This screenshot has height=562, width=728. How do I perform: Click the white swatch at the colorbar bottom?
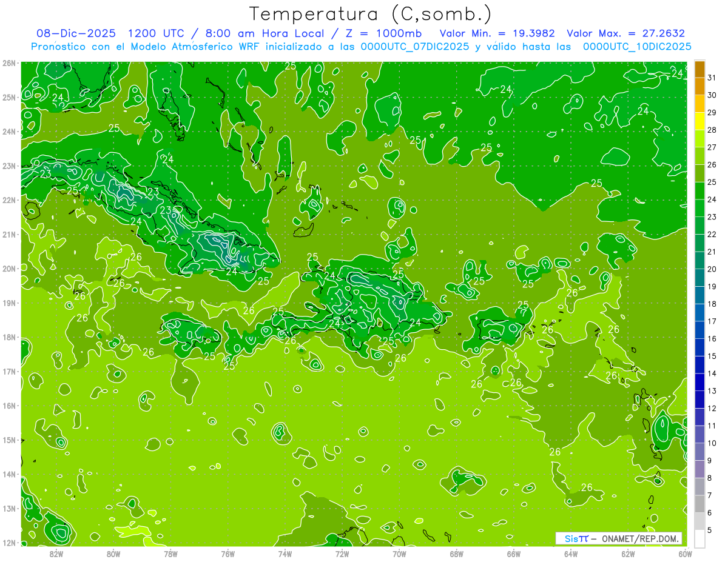coord(699,538)
